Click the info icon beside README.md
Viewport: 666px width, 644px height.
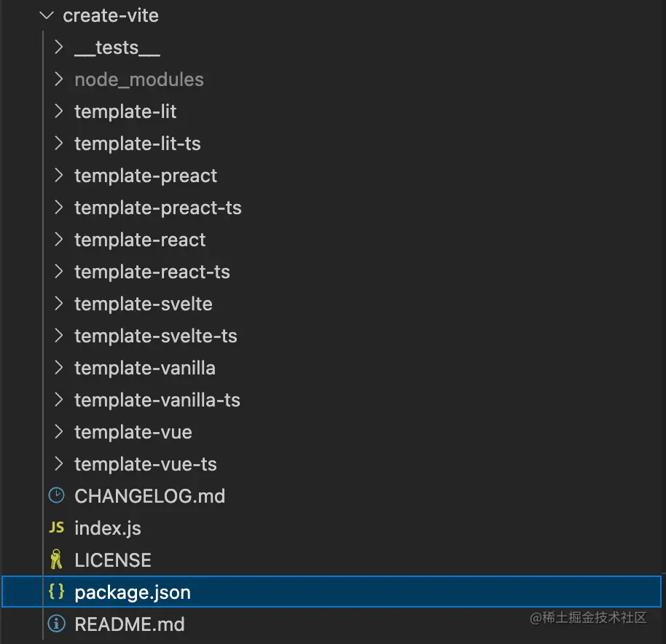tap(56, 624)
